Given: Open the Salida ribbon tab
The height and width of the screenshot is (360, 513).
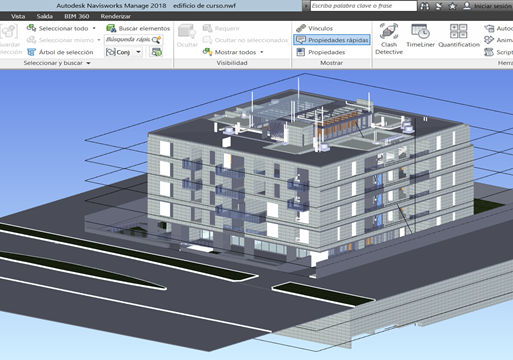Looking at the screenshot, I should coord(45,16).
